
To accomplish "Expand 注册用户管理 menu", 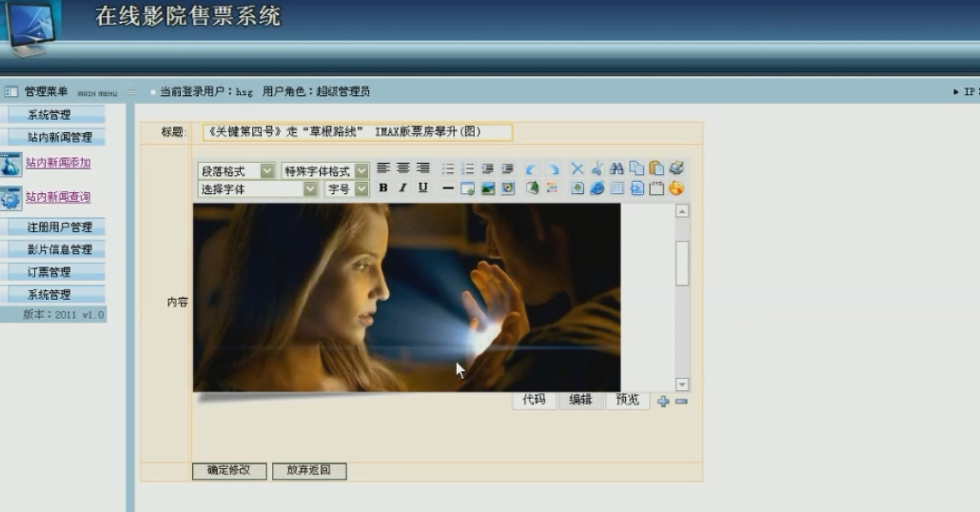I will 53,226.
